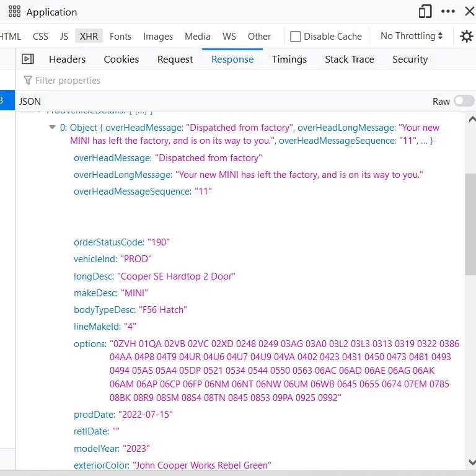Select the Timings tab
Viewport: 476px width, 476px height.
click(289, 59)
